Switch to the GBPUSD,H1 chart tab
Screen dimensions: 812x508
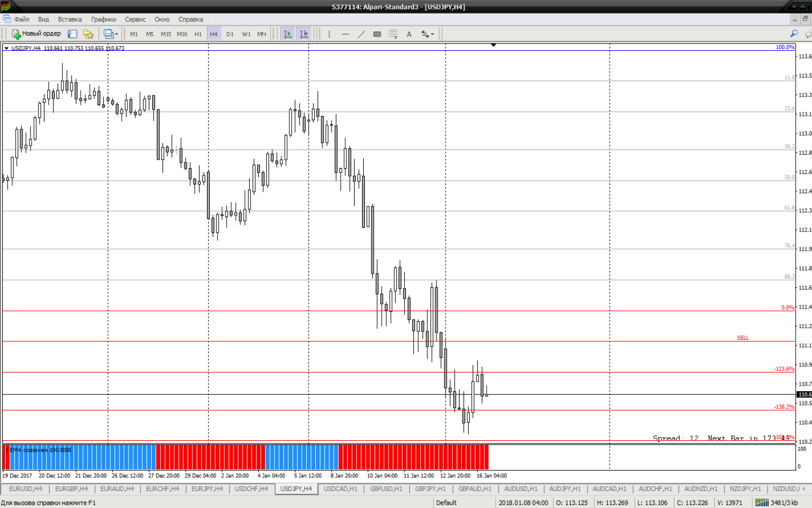386,489
